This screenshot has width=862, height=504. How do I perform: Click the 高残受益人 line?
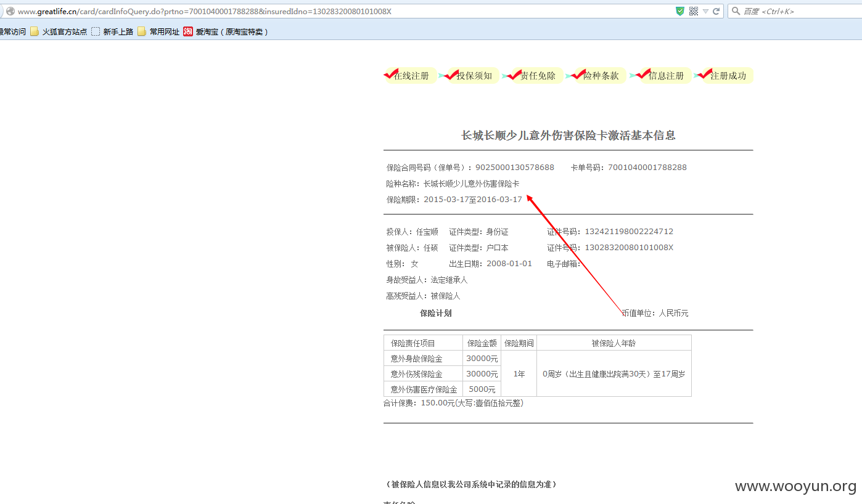click(424, 296)
